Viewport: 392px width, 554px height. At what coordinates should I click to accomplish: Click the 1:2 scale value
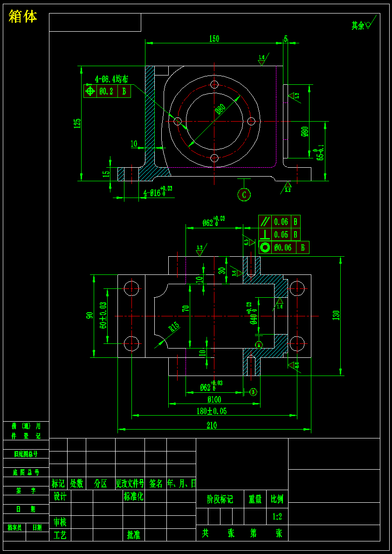click(x=277, y=517)
